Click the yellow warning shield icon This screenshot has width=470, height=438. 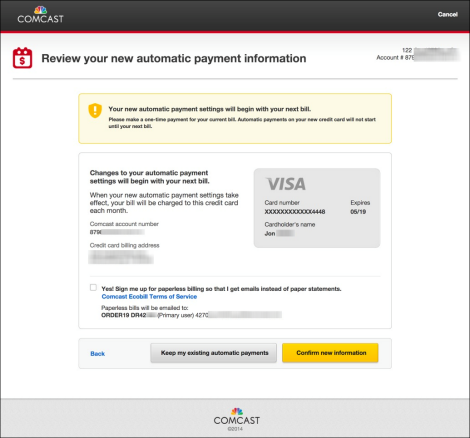point(95,110)
